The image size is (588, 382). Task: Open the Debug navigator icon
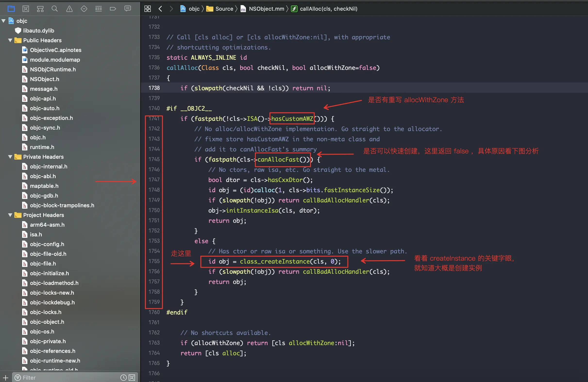(99, 9)
